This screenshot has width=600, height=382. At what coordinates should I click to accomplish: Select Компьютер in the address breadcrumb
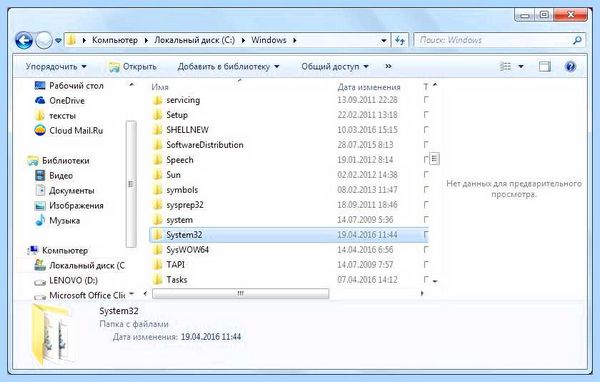coord(115,40)
